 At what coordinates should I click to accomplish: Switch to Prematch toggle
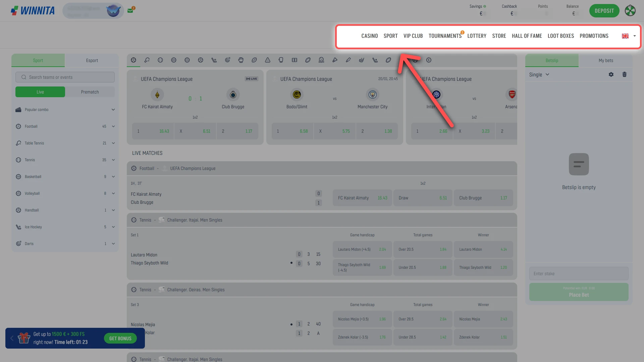90,92
